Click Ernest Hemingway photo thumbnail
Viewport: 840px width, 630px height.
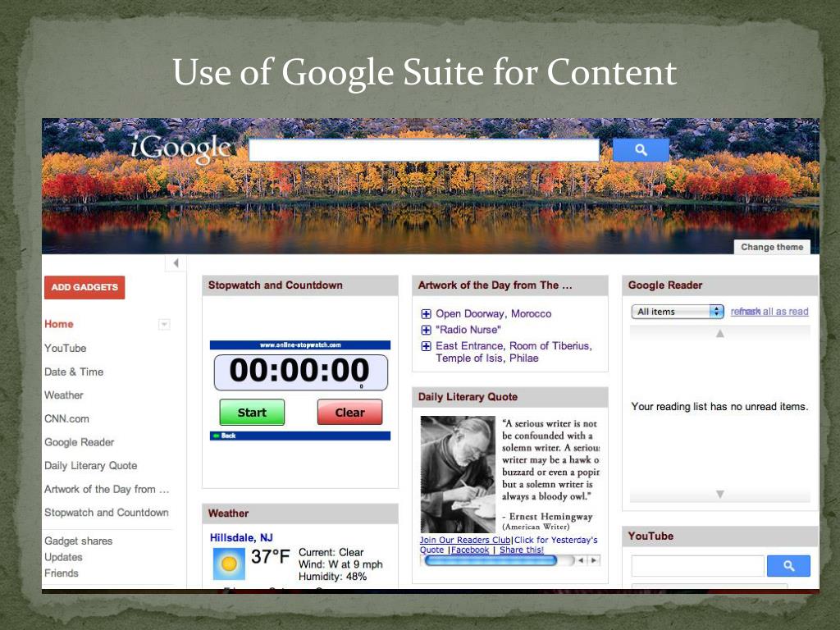(x=458, y=474)
